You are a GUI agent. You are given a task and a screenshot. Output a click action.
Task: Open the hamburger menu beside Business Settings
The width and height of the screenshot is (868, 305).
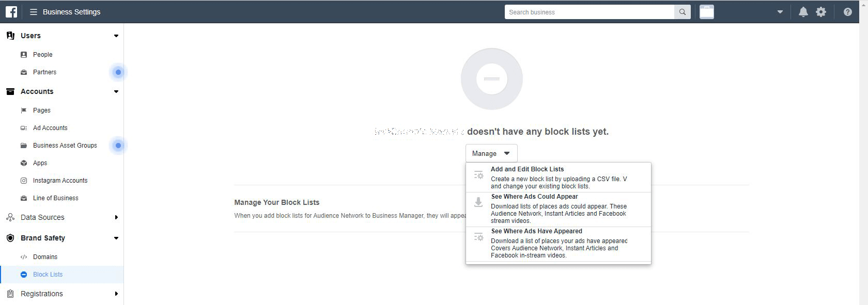pyautogui.click(x=34, y=12)
